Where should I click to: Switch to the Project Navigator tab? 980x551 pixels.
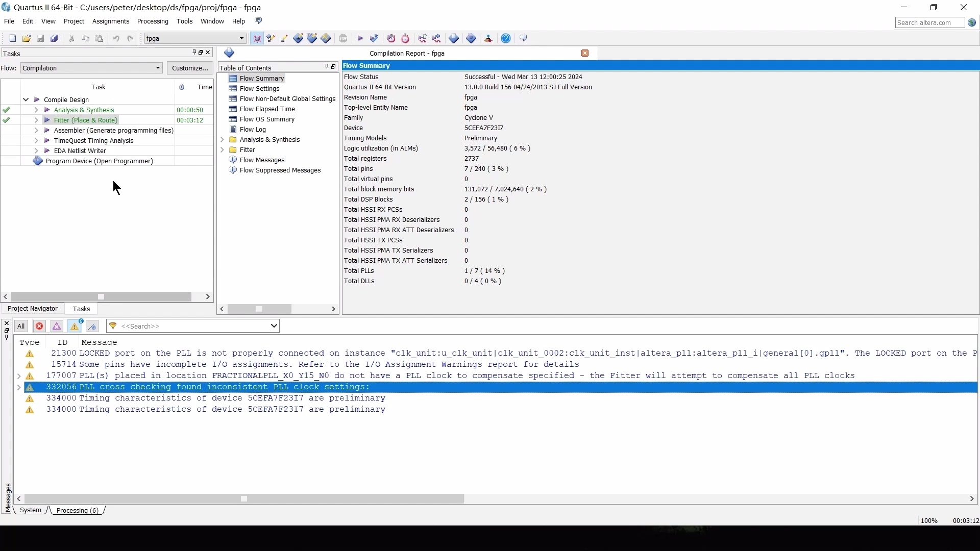32,309
